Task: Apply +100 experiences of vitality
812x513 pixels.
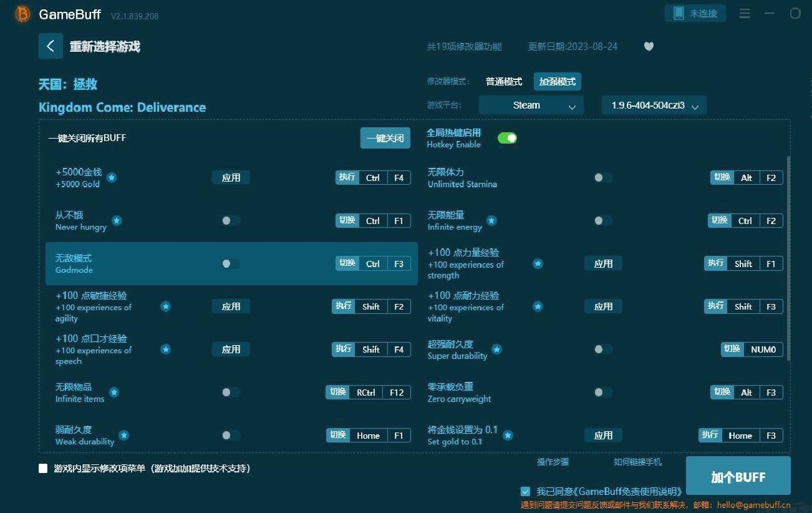Action: tap(603, 306)
